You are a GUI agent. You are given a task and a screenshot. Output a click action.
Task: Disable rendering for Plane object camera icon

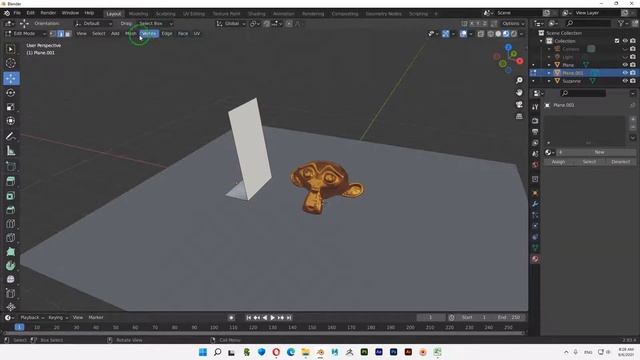pyautogui.click(x=633, y=64)
